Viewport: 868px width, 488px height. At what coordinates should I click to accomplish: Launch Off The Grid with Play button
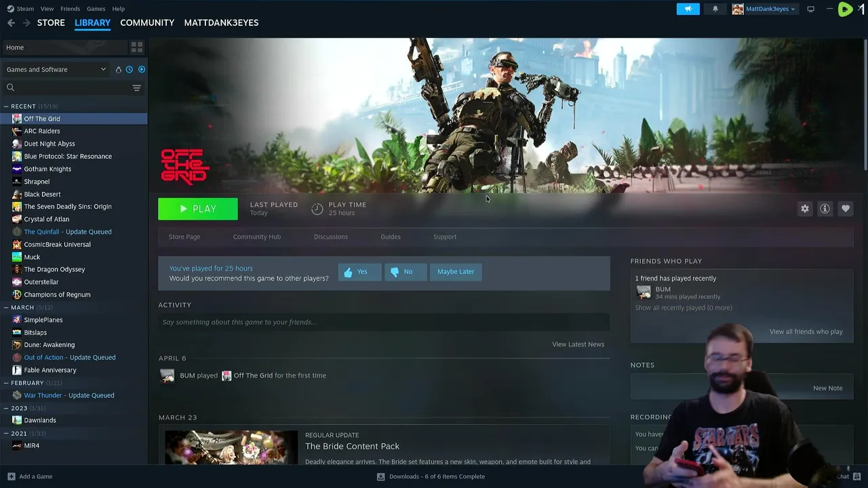(198, 209)
